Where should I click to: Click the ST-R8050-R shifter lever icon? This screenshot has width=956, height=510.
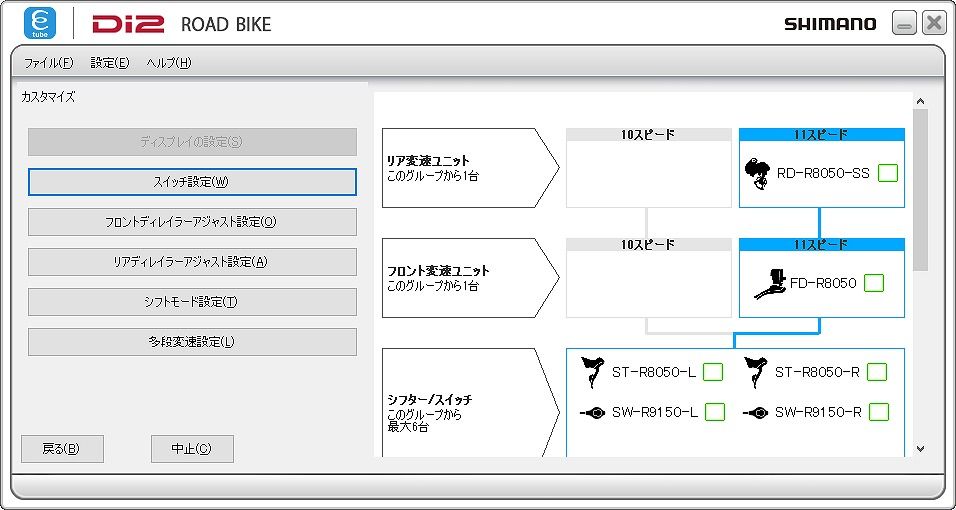click(x=755, y=372)
